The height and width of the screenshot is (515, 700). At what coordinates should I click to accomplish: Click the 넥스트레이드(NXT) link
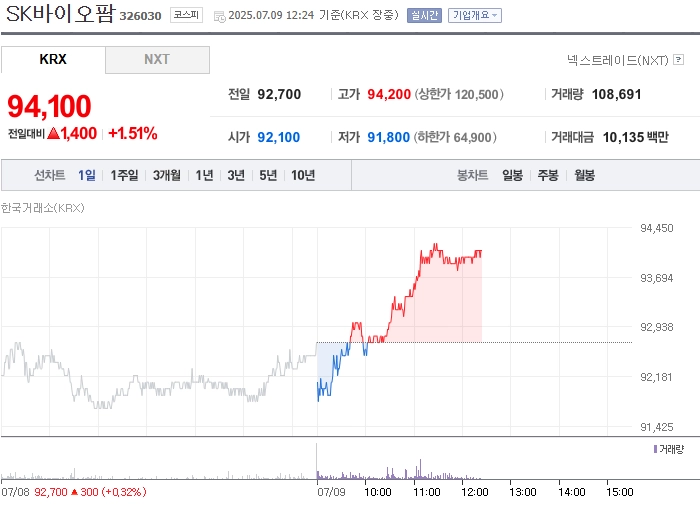point(617,60)
